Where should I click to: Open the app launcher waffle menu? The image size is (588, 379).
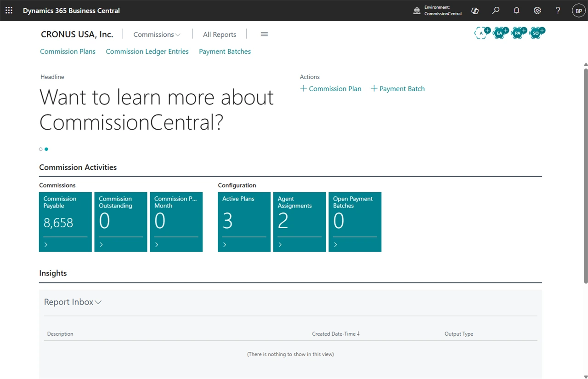[9, 10]
